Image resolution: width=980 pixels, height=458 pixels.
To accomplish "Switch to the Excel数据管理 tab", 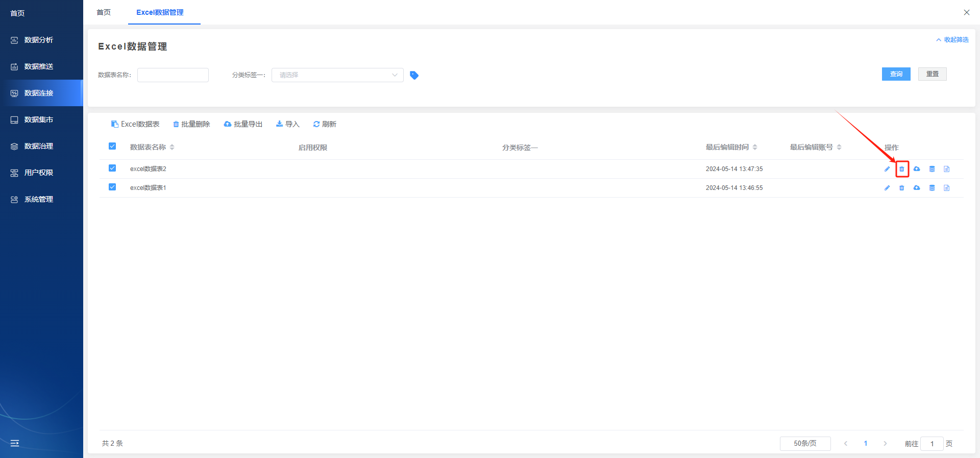I will 160,12.
